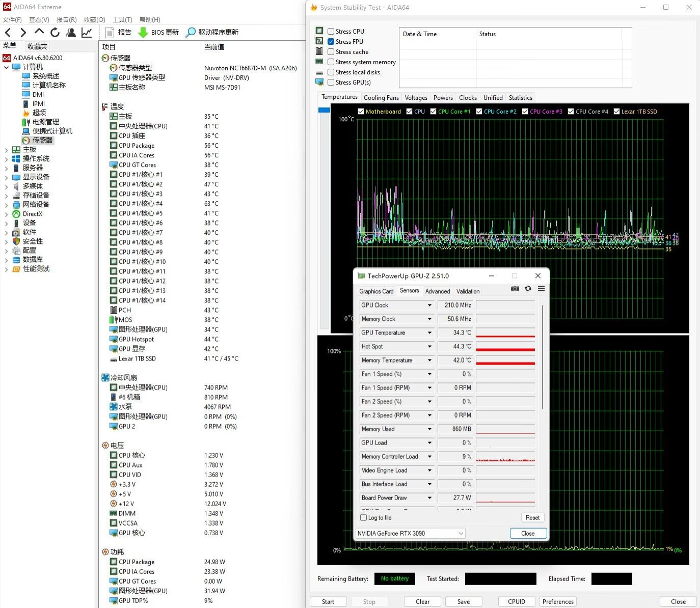Open the NVIDIA GeForce RTX 3090 selector
The height and width of the screenshot is (608, 700).
point(411,533)
